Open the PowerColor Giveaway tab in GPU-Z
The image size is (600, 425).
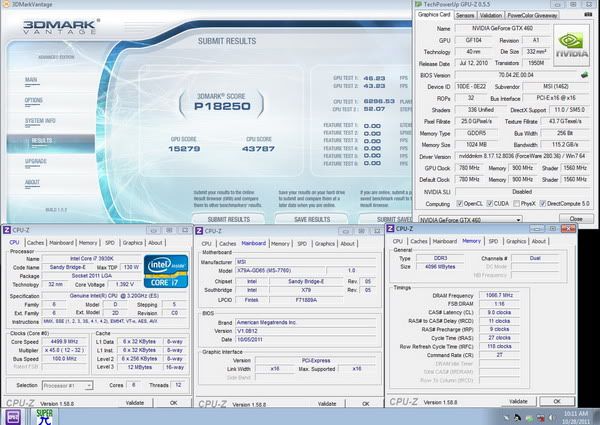pyautogui.click(x=532, y=15)
